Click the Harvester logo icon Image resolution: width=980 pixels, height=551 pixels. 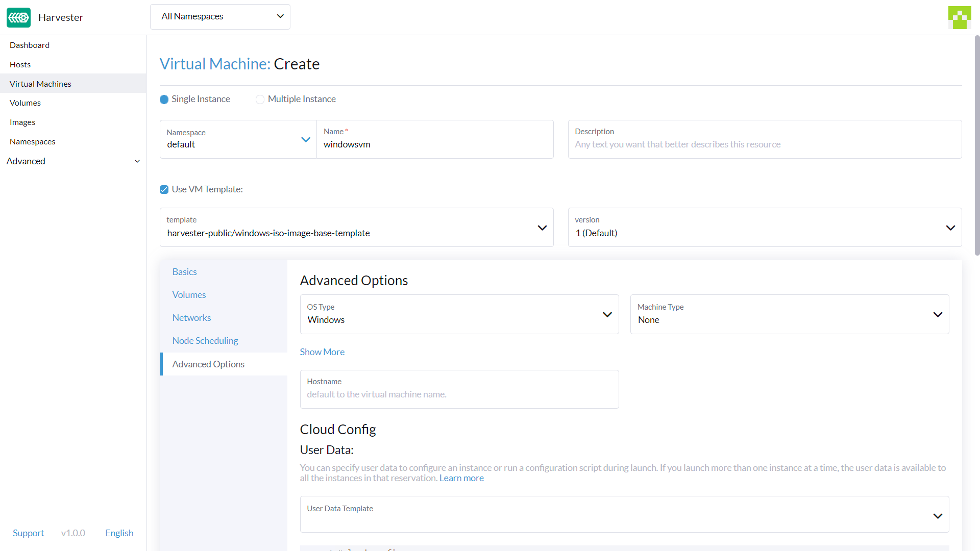[x=18, y=17]
